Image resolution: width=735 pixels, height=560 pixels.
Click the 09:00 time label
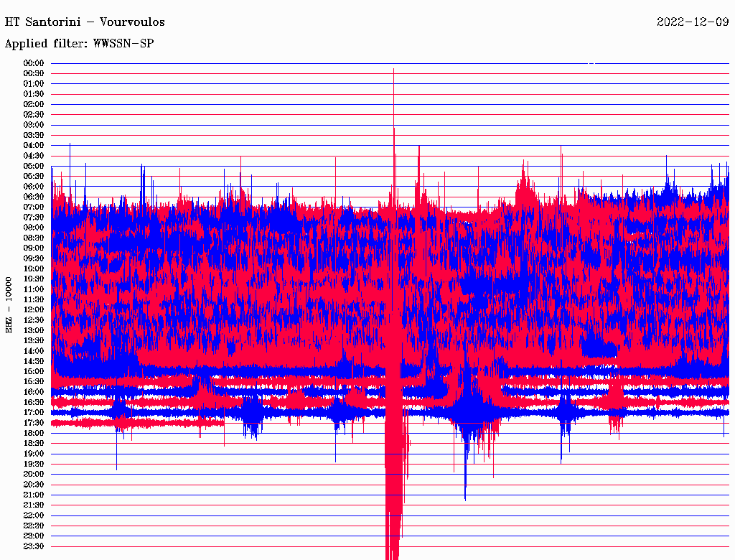coord(34,248)
